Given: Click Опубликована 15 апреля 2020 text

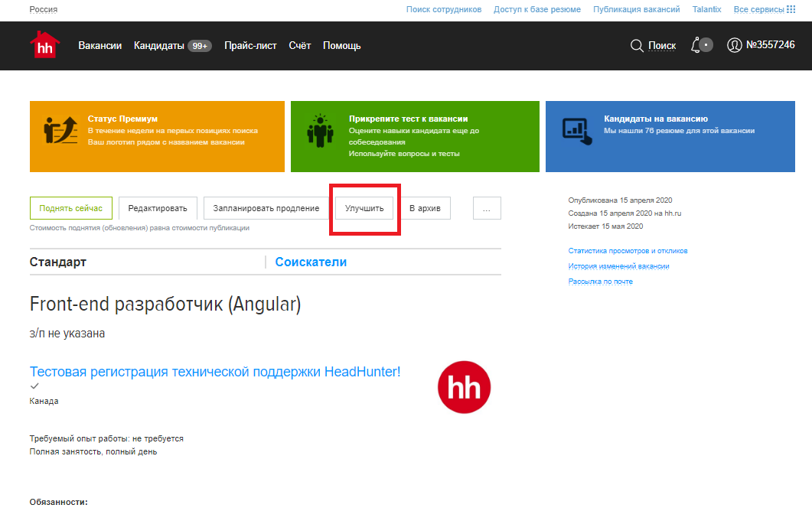Looking at the screenshot, I should coord(620,200).
